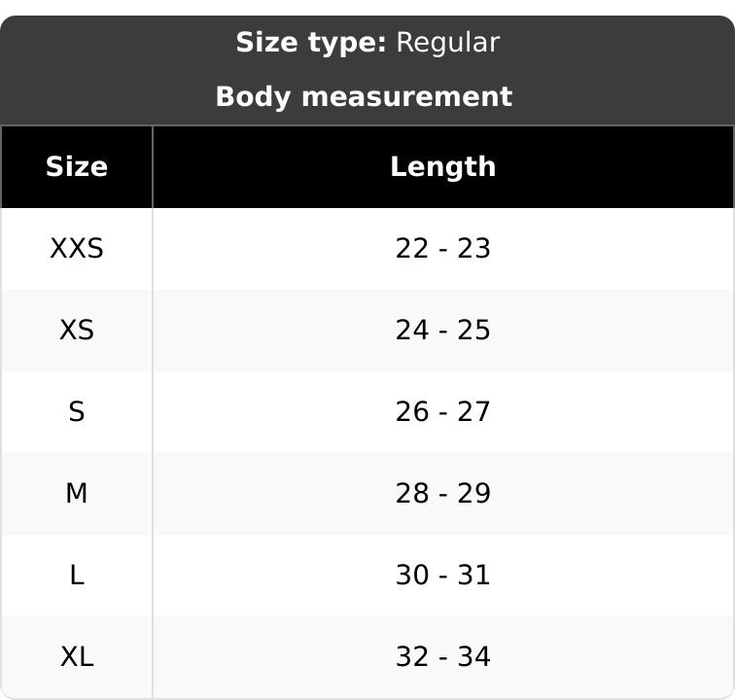Click the 28 - 29 length value

click(x=443, y=493)
